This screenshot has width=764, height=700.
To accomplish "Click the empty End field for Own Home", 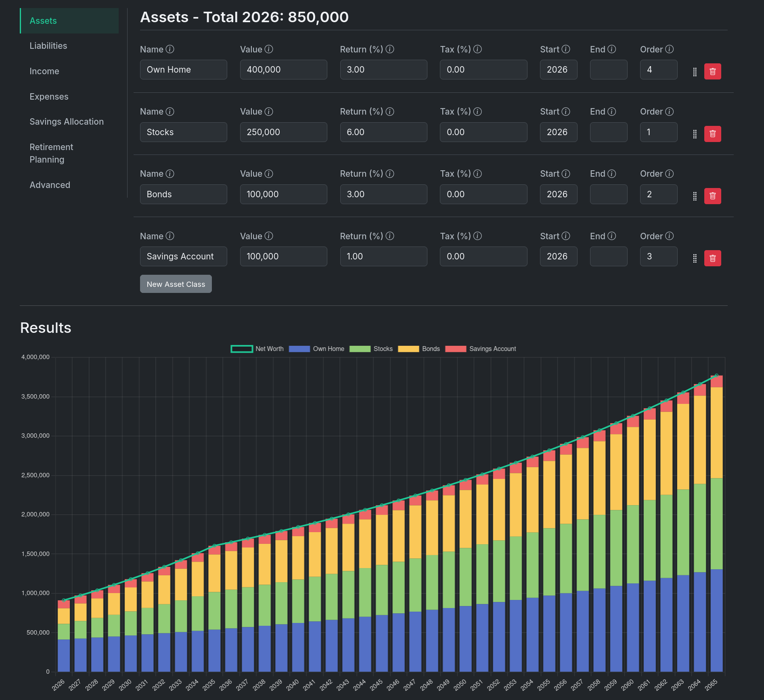I will point(609,70).
